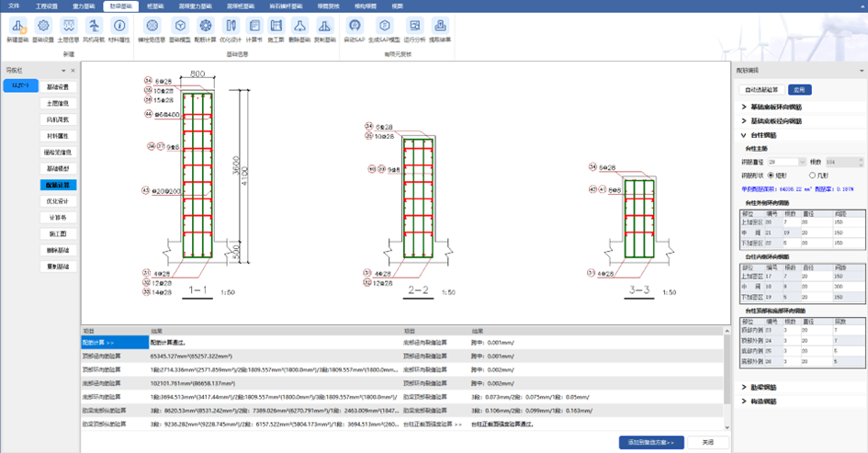Select the 矩形 radio button
This screenshot has height=453, width=868.
click(772, 175)
